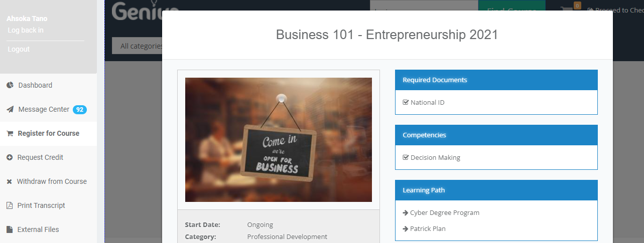644x243 pixels.
Task: Select Withdraw from Course menu item
Action: point(52,181)
